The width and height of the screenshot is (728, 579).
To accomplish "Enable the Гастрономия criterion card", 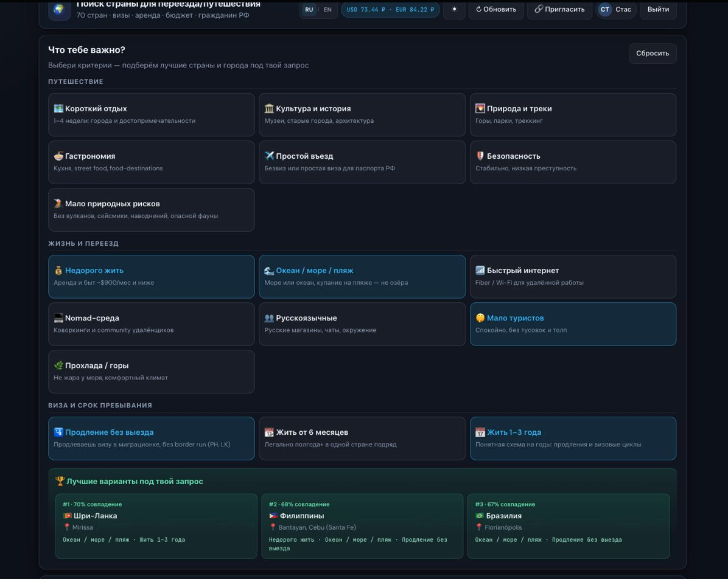I will (152, 162).
